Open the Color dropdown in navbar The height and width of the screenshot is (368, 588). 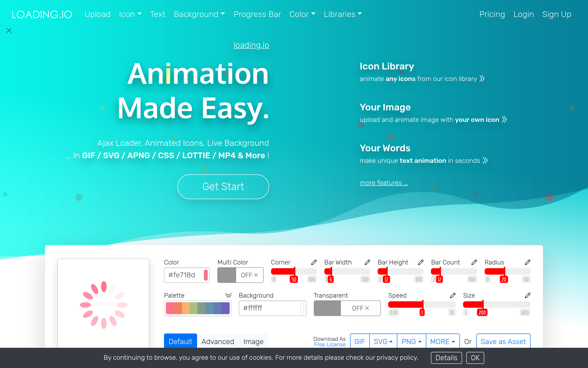click(x=302, y=14)
